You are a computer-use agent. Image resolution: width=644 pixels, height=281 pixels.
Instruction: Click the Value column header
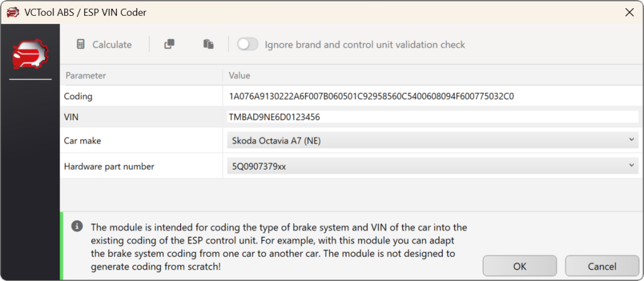click(240, 75)
